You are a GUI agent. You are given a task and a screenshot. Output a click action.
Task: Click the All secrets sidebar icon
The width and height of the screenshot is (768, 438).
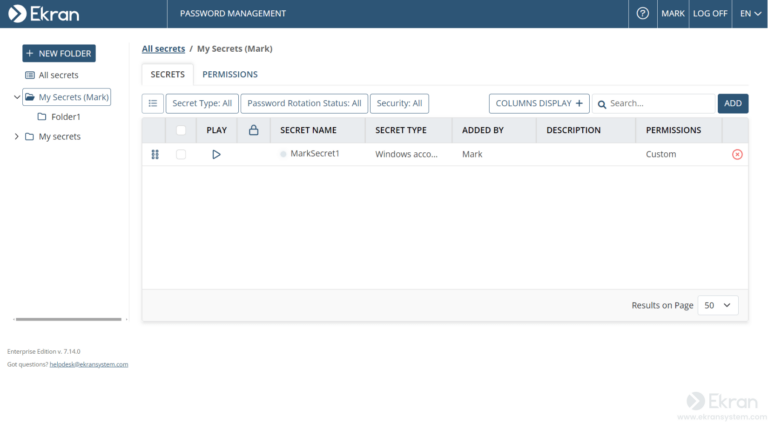coord(29,75)
